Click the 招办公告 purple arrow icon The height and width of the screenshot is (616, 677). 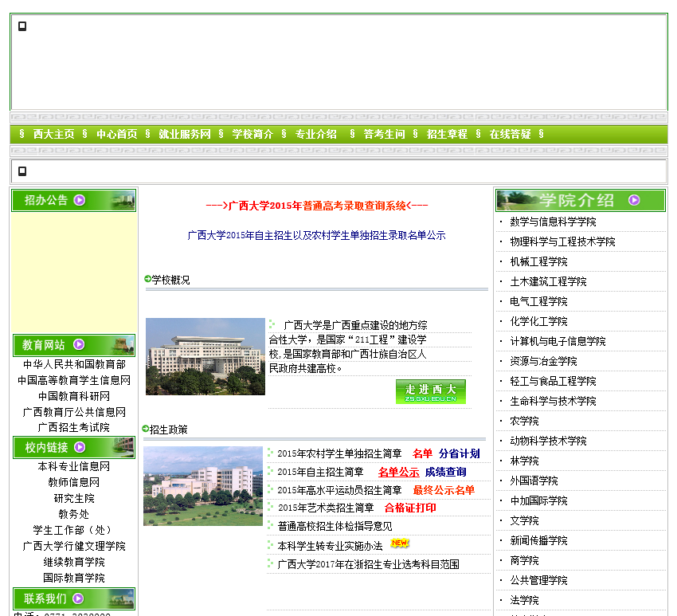pyautogui.click(x=80, y=200)
